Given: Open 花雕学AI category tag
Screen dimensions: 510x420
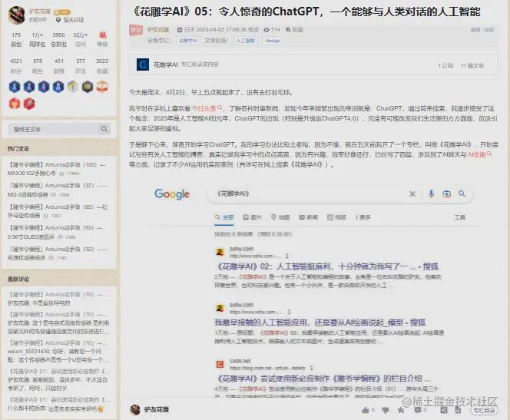Looking at the screenshot, I should pyautogui.click(x=188, y=41).
